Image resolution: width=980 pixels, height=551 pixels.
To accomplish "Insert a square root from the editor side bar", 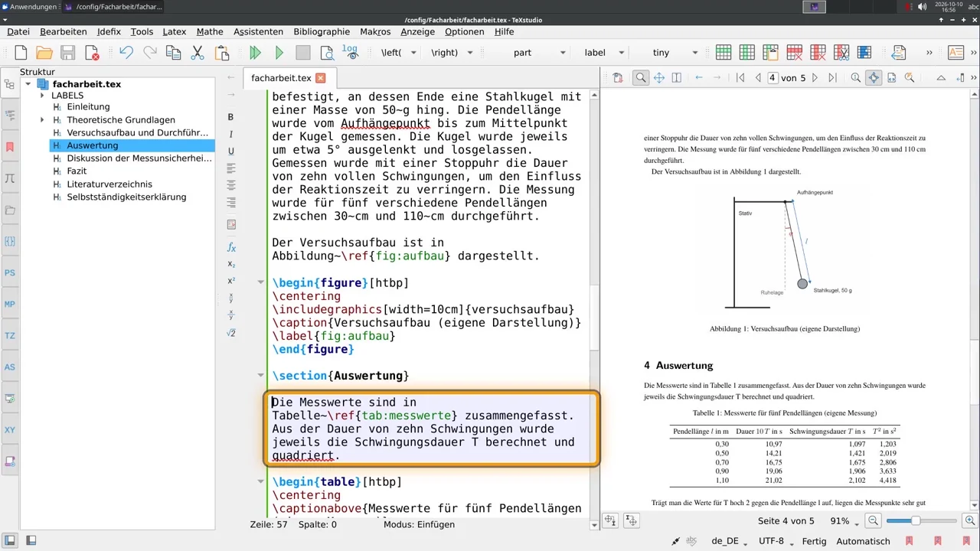I will tap(231, 334).
